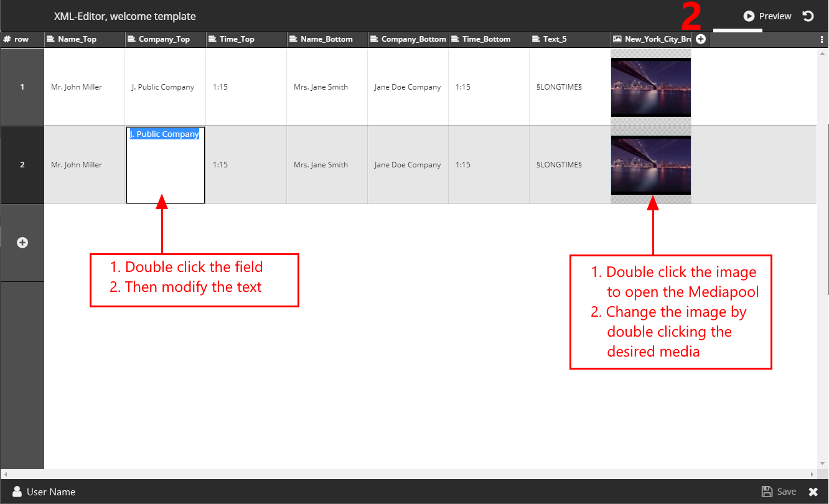This screenshot has width=829, height=504.
Task: Click the vertical scrollbar down arrow
Action: click(x=823, y=464)
